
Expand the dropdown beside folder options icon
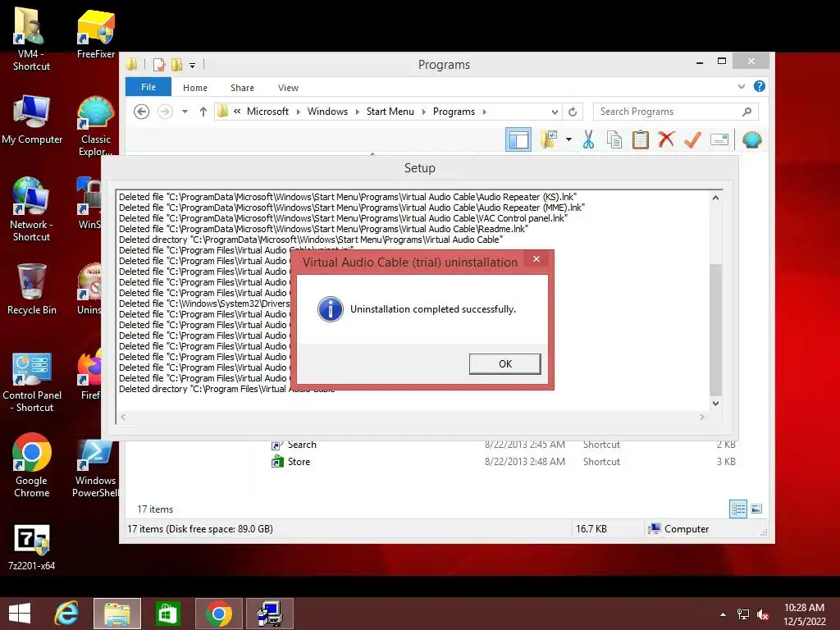coord(568,139)
